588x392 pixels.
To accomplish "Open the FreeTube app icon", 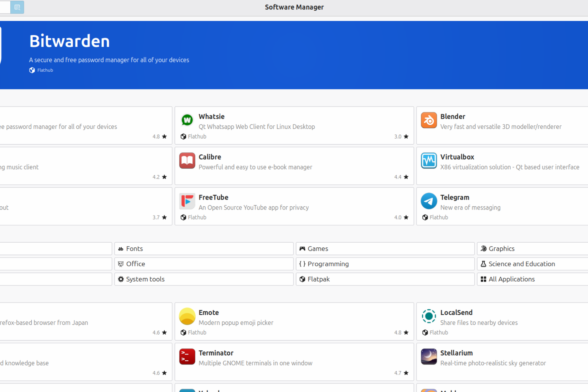I will click(187, 201).
